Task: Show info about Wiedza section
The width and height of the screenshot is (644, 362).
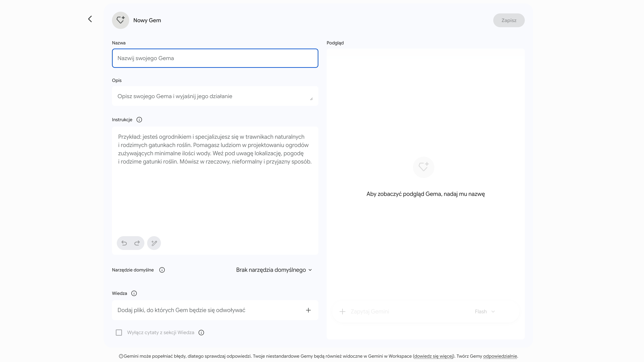Action: 134,293
